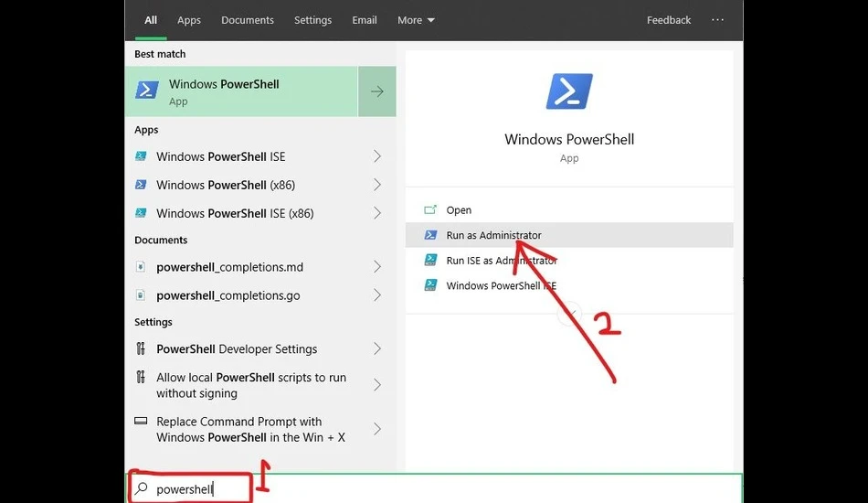Click the large PowerShell logo in preview pane
868x503 pixels.
tap(569, 91)
